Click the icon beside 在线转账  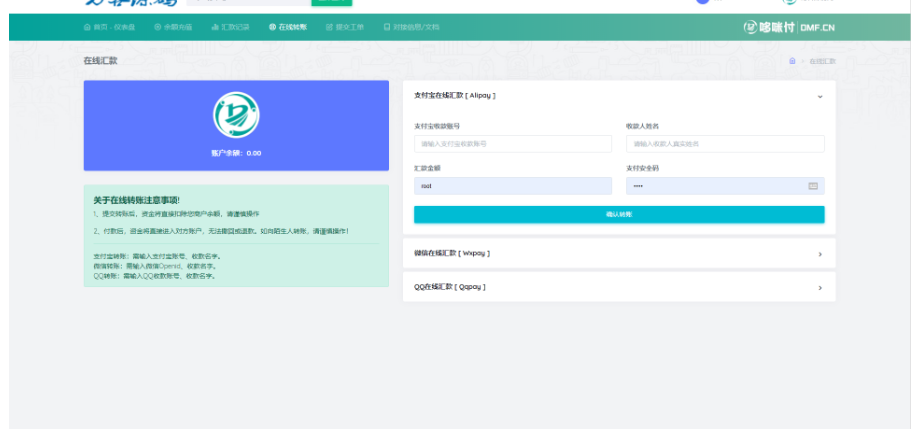(273, 27)
